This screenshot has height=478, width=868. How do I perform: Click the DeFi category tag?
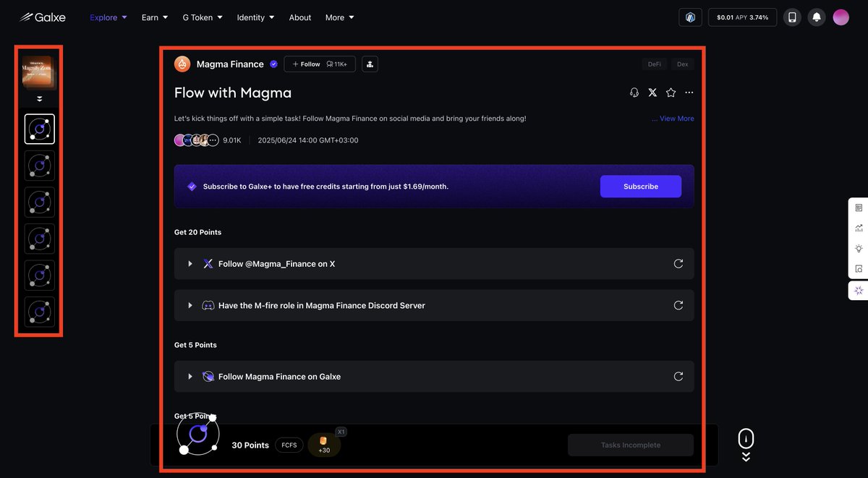(x=654, y=64)
